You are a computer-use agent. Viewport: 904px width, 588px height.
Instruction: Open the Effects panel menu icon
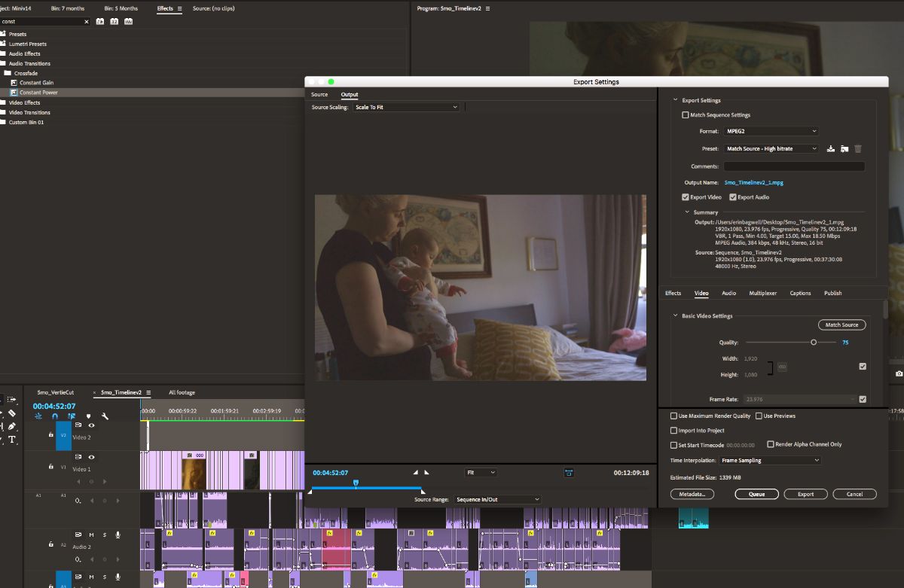click(179, 8)
